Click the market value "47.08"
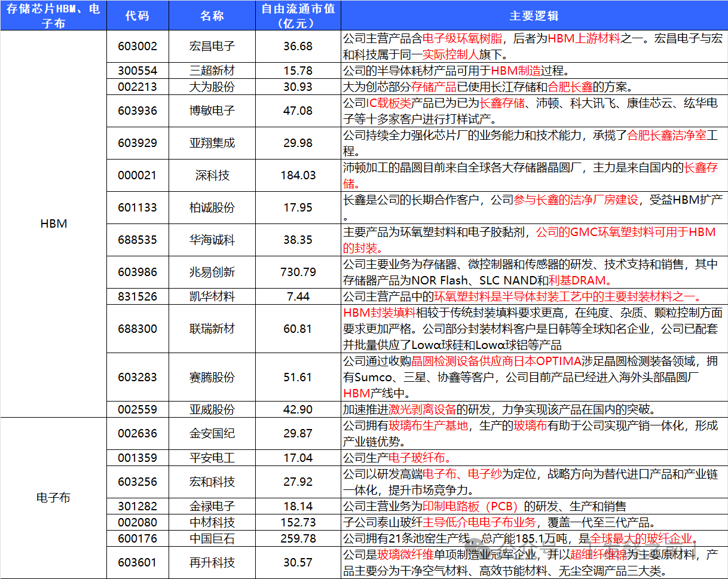 298,111
